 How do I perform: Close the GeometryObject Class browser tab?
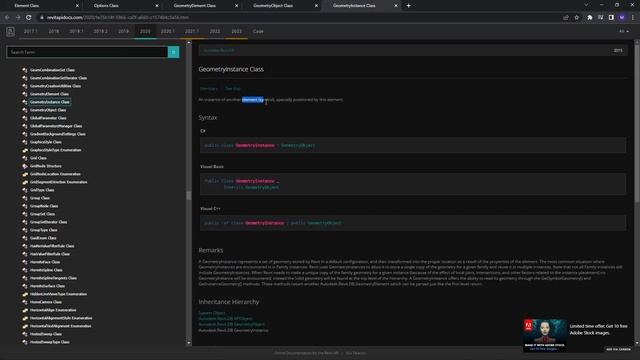(x=316, y=6)
